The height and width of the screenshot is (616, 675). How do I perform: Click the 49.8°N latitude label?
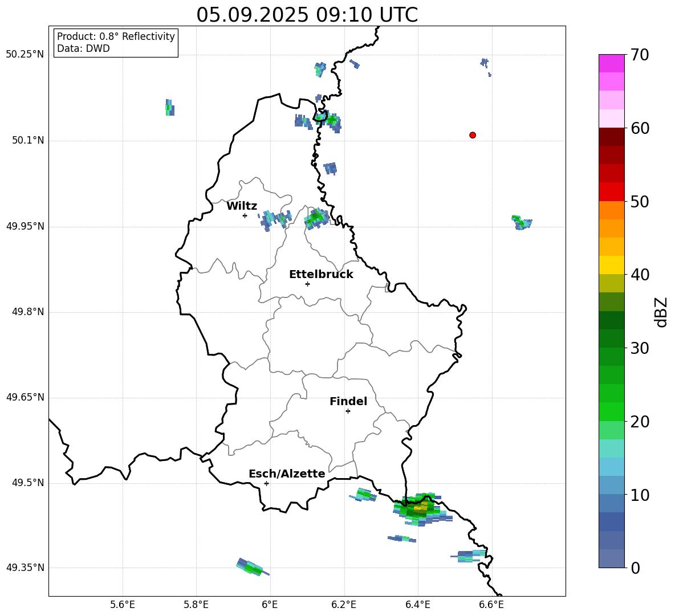tap(28, 312)
